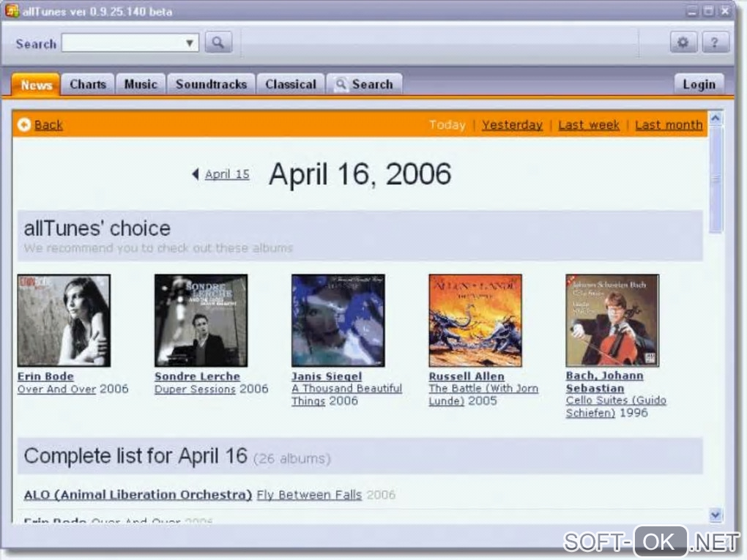Open help with the question mark icon
This screenshot has height=560, width=747.
(715, 43)
